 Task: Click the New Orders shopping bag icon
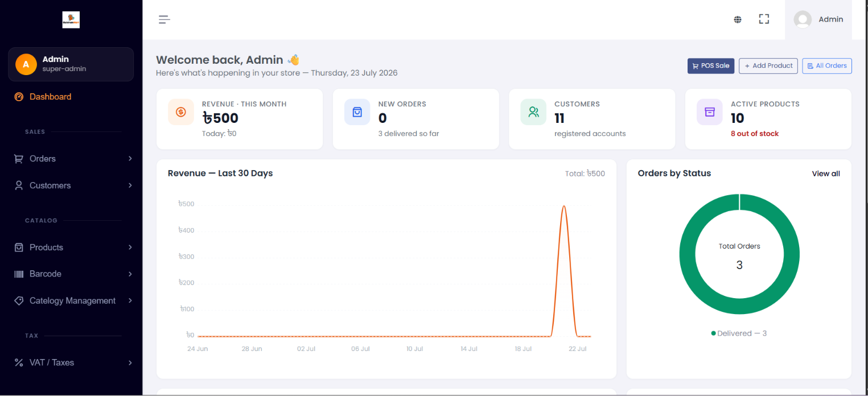[x=357, y=112]
